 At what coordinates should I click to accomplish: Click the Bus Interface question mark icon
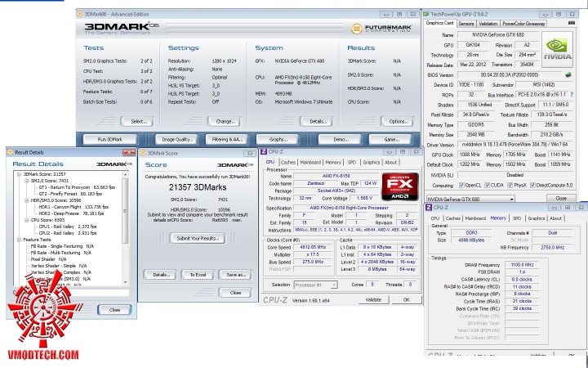572,95
